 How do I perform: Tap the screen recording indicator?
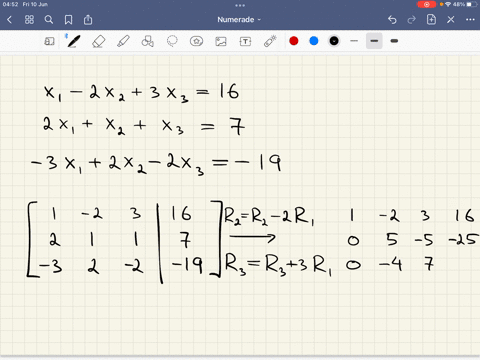(x=426, y=4)
